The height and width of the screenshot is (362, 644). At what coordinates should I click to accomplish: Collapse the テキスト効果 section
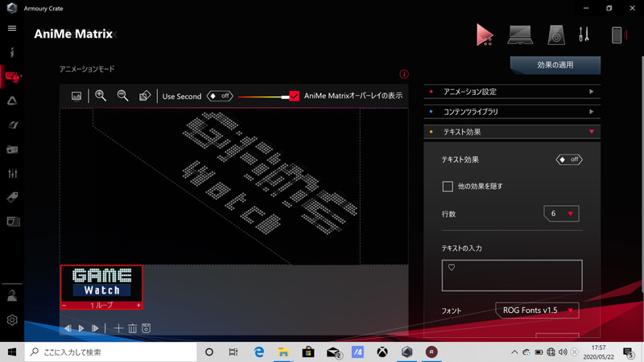coord(512,132)
